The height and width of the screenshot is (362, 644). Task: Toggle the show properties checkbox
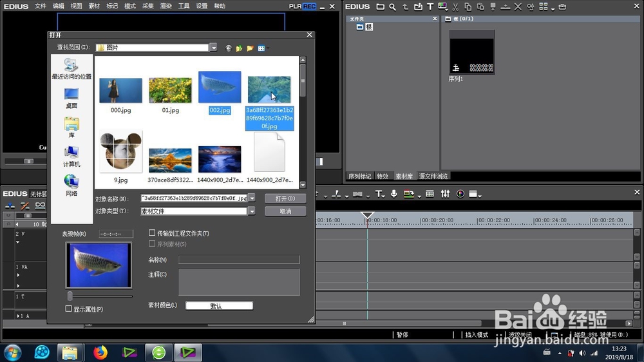coord(69,309)
